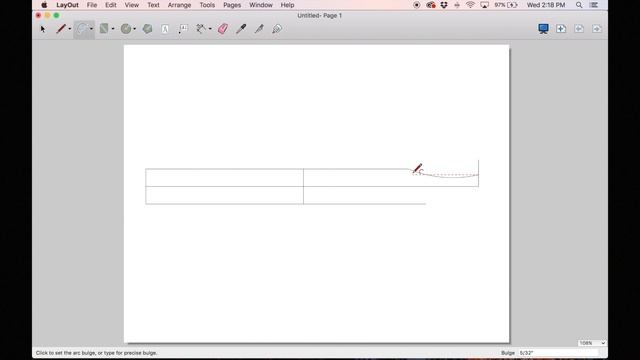
Task: Open the Arc tool dropdown arrow
Action: [x=91, y=29]
